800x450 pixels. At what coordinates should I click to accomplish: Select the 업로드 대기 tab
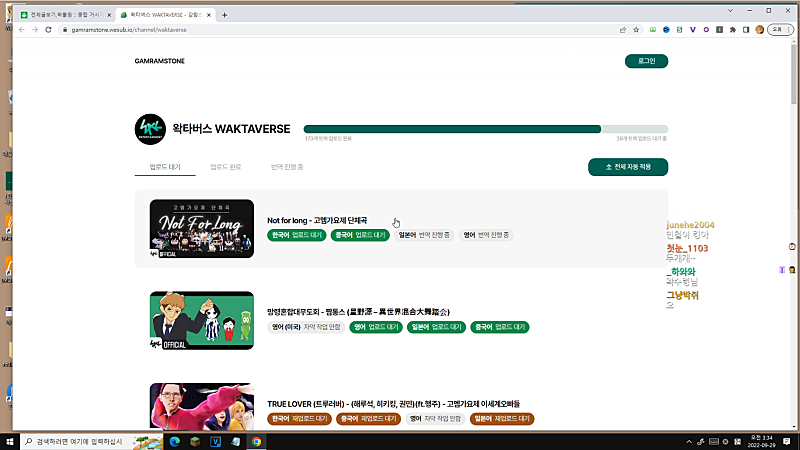(x=165, y=167)
